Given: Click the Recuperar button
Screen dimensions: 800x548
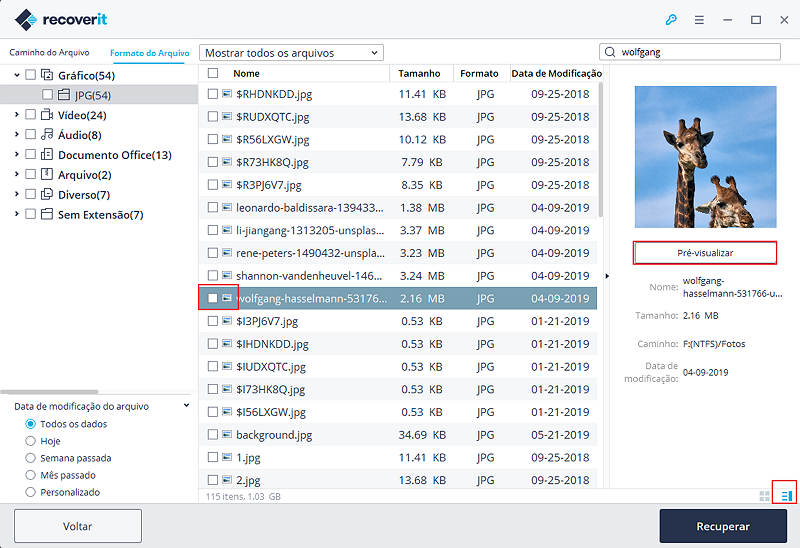Looking at the screenshot, I should click(723, 526).
